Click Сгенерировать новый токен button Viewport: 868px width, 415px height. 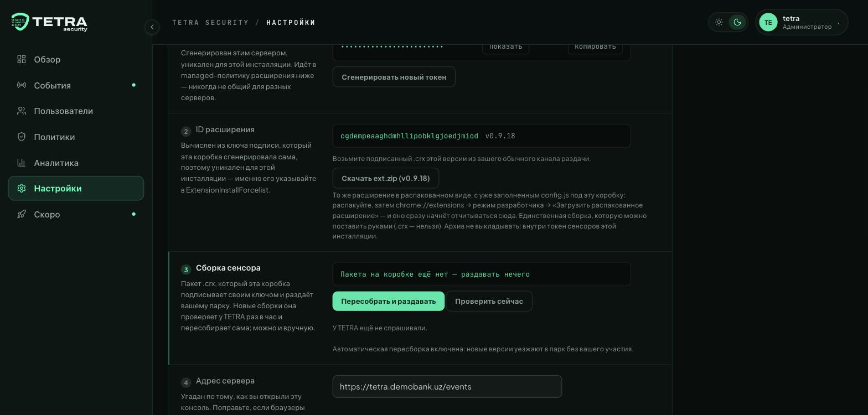point(394,77)
